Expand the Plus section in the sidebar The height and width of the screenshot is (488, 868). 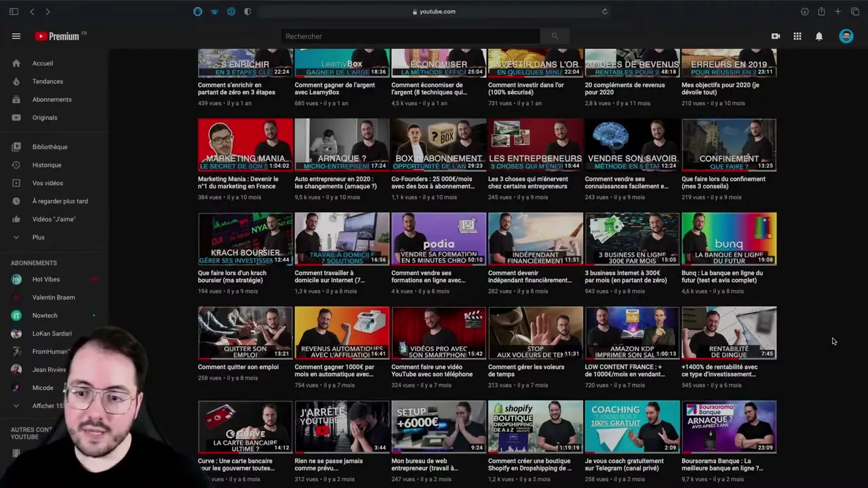[x=16, y=237]
